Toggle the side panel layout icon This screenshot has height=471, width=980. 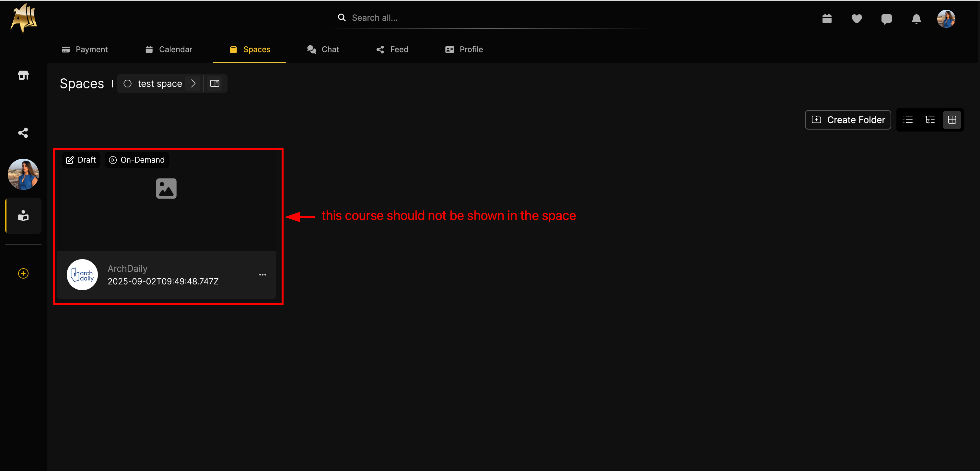click(215, 83)
